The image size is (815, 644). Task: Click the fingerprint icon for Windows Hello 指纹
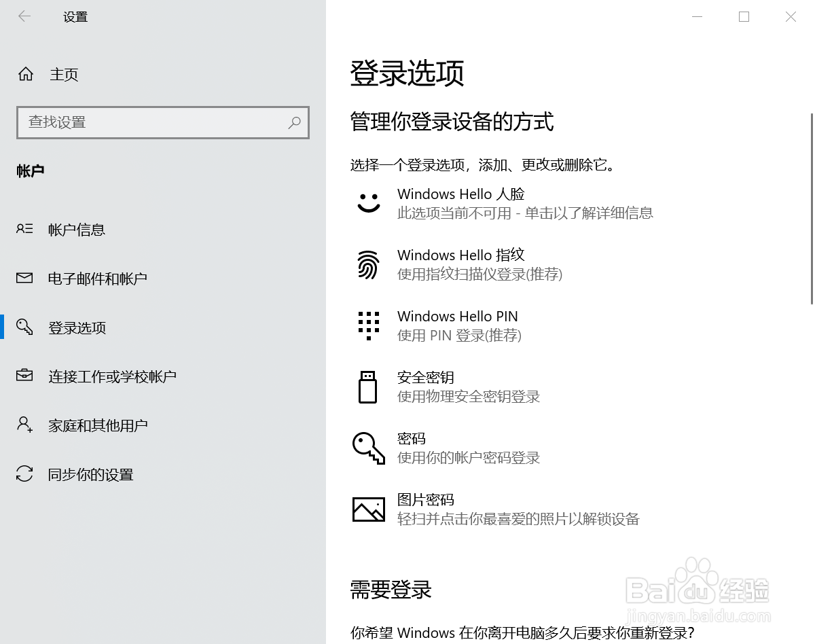click(x=368, y=265)
